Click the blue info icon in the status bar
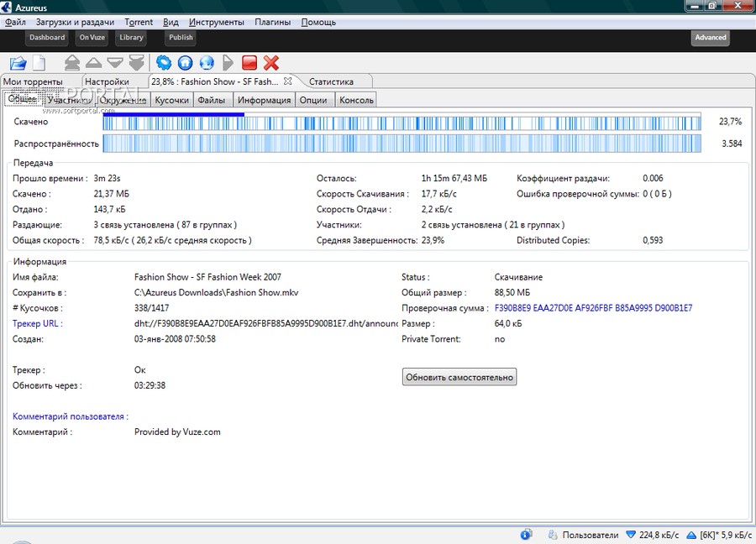Viewport: 756px width, 544px height. pos(526,535)
